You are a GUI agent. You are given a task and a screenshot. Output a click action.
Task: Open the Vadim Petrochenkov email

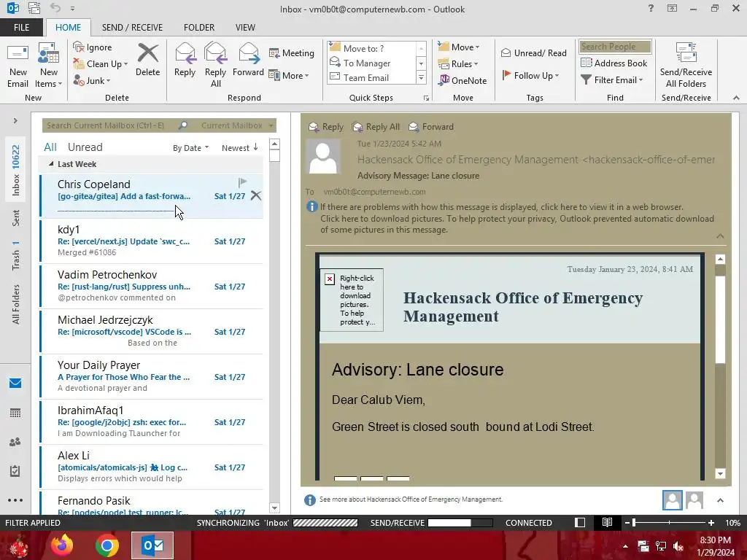click(152, 286)
